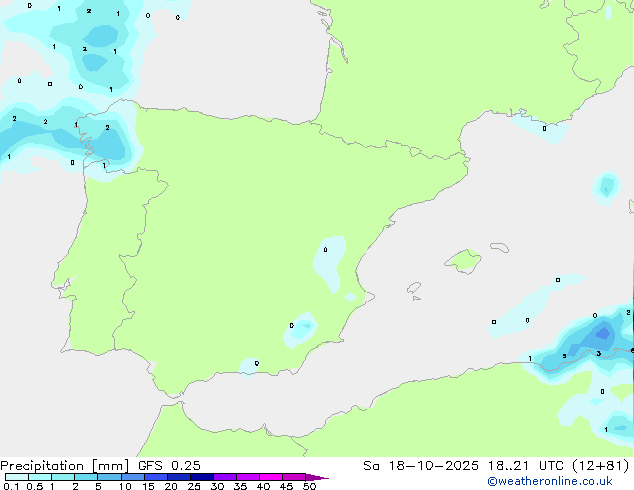This screenshot has width=634, height=490.
Task: Select the 0.5–1 mm legend color box
Action: (x=40, y=477)
